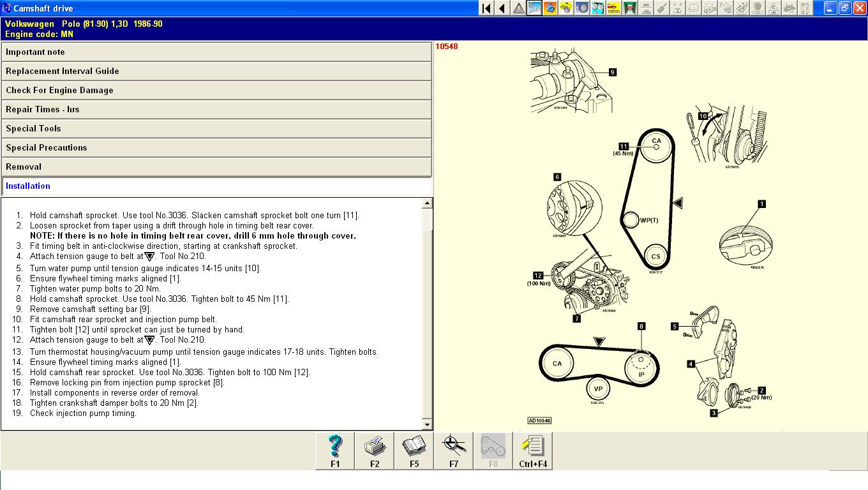Expand the Important note section
The width and height of the screenshot is (868, 490).
216,52
